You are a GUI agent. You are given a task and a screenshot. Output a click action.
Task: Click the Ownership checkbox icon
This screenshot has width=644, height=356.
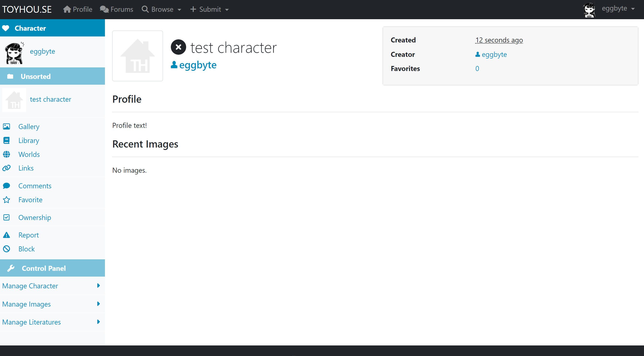pos(6,218)
